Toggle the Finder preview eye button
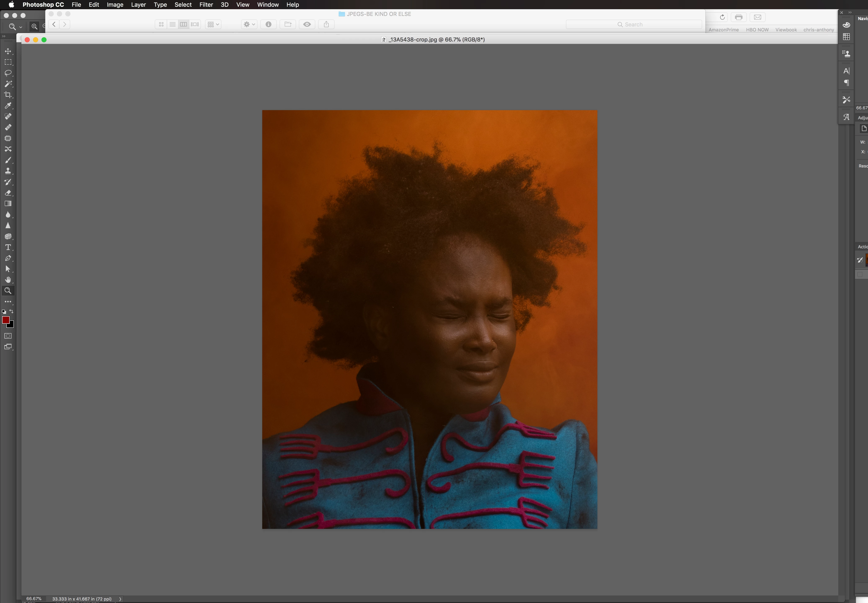This screenshot has height=603, width=868. coord(307,24)
